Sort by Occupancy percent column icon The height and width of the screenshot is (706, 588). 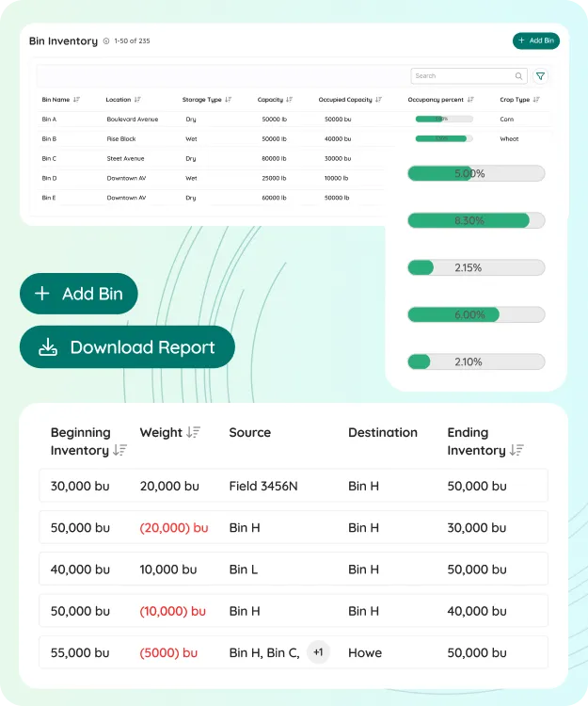point(470,100)
